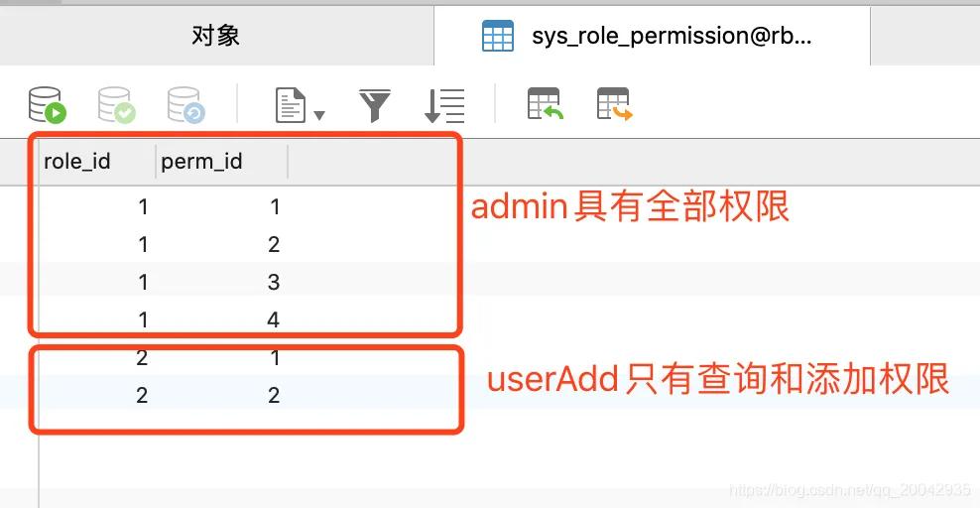The image size is (980, 508).
Task: Click the Sort records icon
Action: pyautogui.click(x=444, y=104)
